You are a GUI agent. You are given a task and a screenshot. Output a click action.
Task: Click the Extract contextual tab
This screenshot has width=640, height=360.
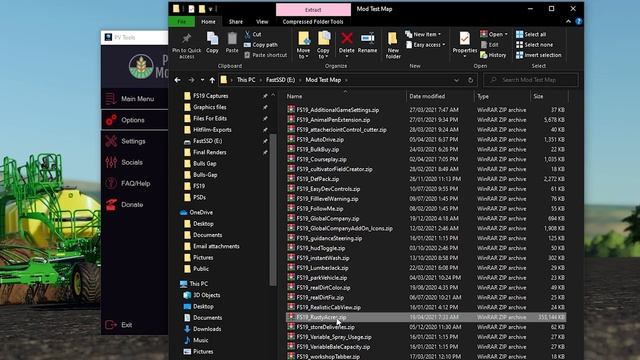(x=313, y=10)
